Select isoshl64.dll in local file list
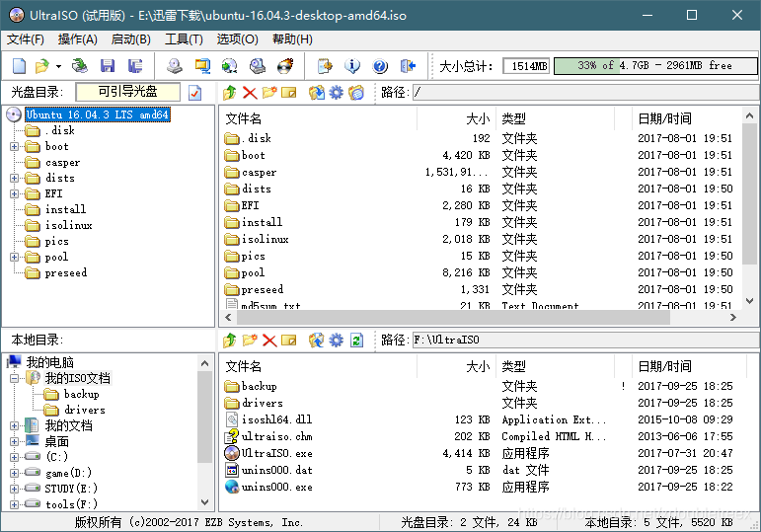 pos(276,419)
